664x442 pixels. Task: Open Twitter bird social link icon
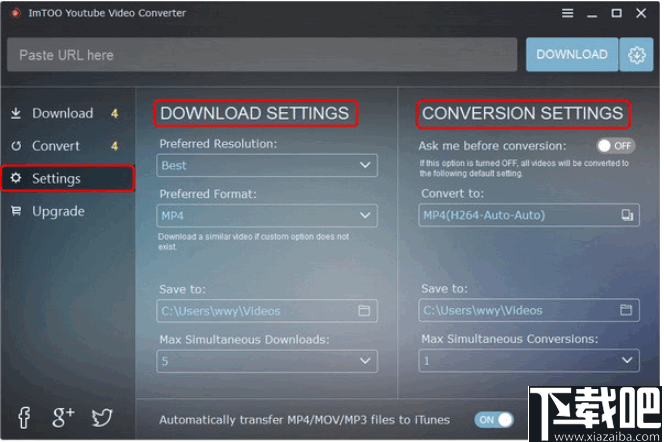(102, 417)
